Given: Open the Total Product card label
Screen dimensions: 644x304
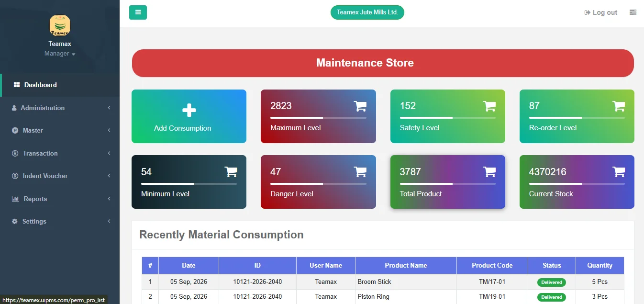Looking at the screenshot, I should click(x=421, y=194).
